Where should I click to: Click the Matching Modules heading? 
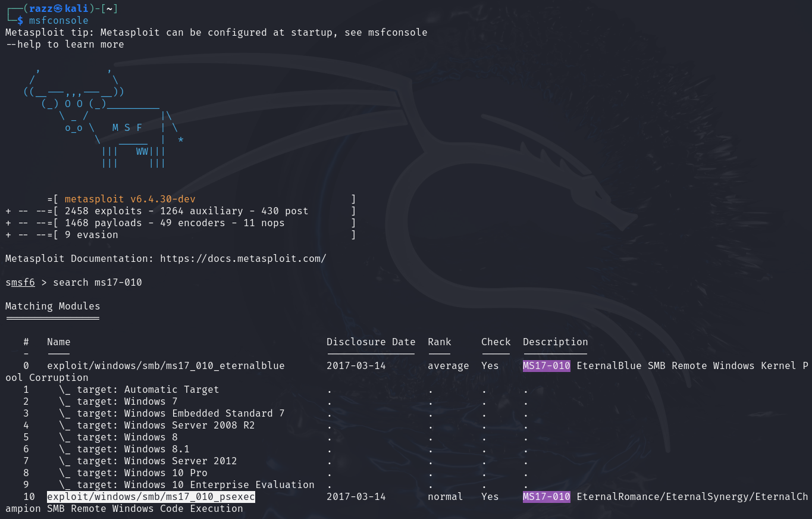tap(52, 306)
